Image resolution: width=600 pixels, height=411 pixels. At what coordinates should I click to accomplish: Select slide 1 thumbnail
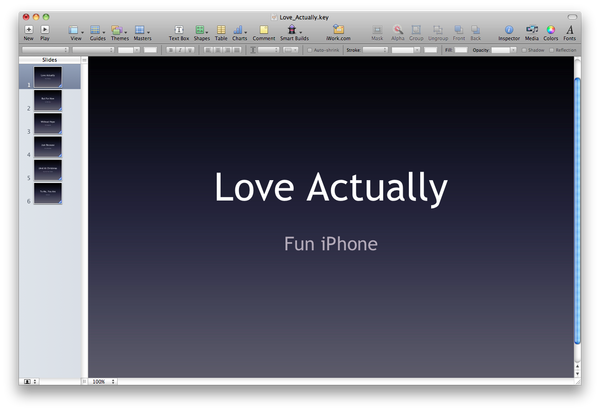(x=48, y=77)
